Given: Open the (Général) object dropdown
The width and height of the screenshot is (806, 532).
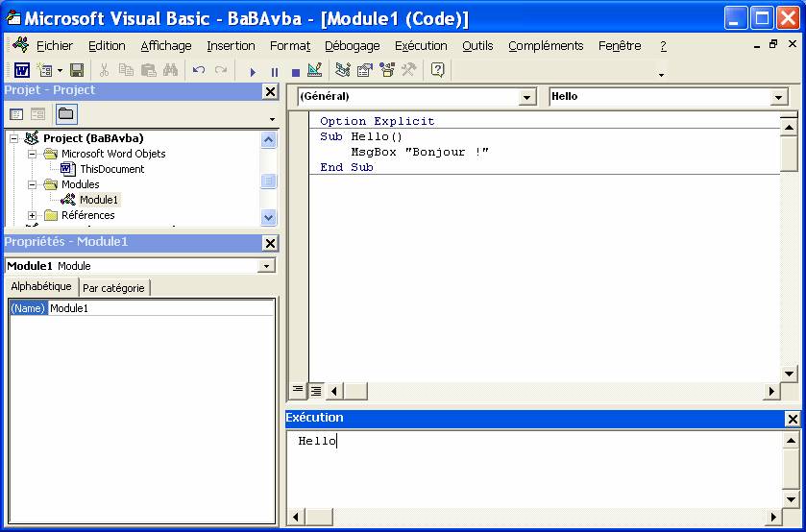Looking at the screenshot, I should click(x=526, y=97).
